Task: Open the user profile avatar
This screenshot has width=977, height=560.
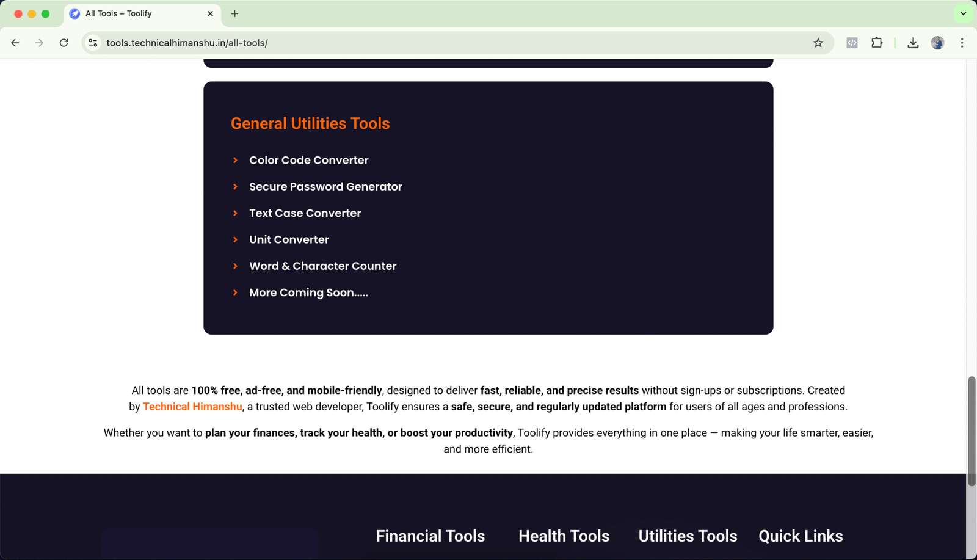Action: tap(937, 43)
